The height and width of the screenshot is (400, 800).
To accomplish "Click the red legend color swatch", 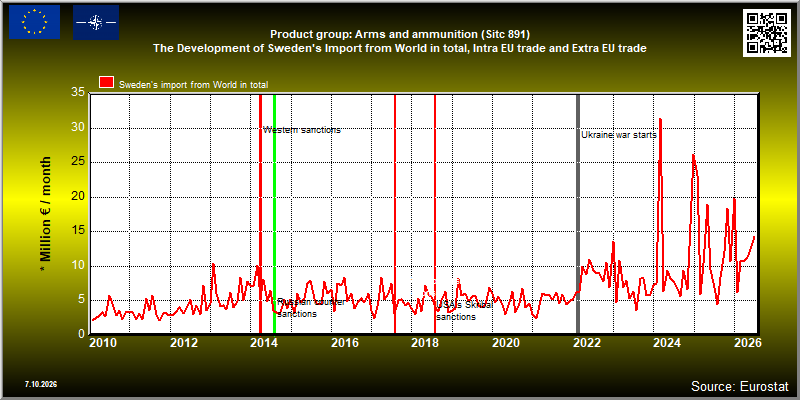I will (107, 83).
